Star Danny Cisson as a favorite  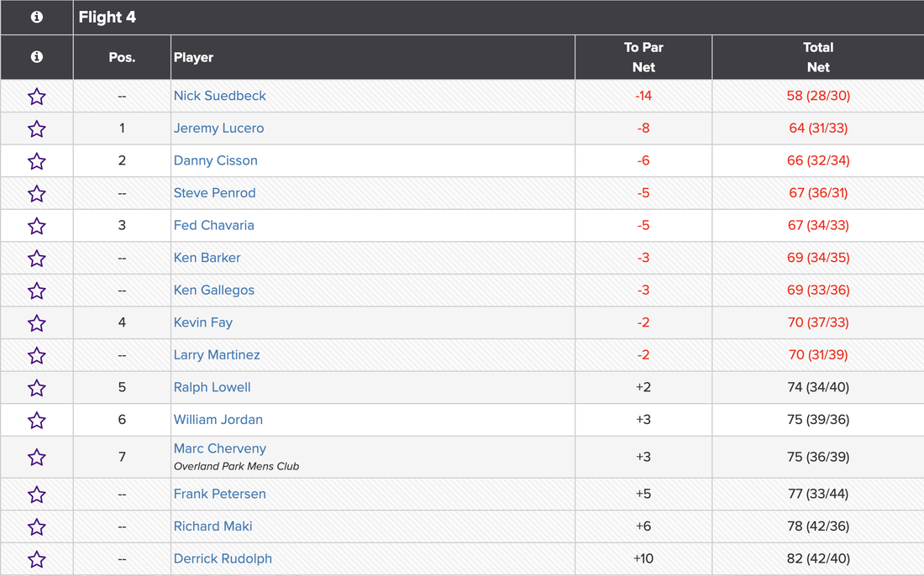tap(37, 161)
